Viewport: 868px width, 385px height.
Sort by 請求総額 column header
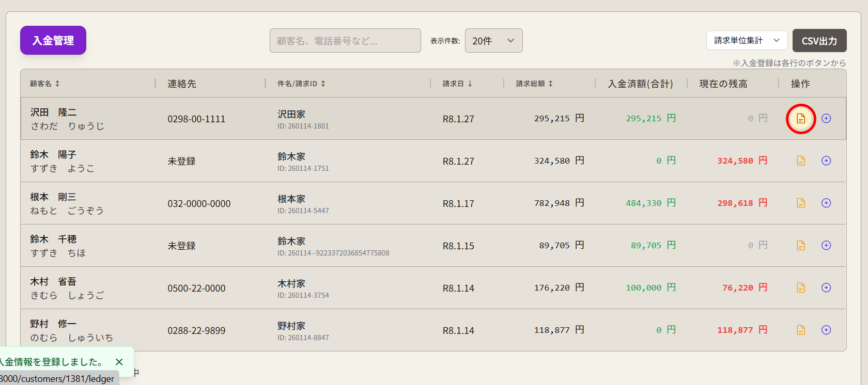[x=534, y=84]
